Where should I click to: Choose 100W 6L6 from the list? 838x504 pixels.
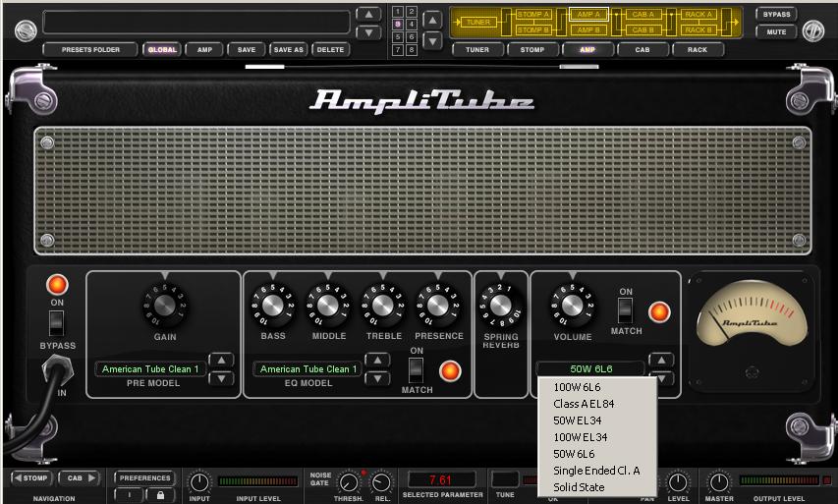coord(577,387)
